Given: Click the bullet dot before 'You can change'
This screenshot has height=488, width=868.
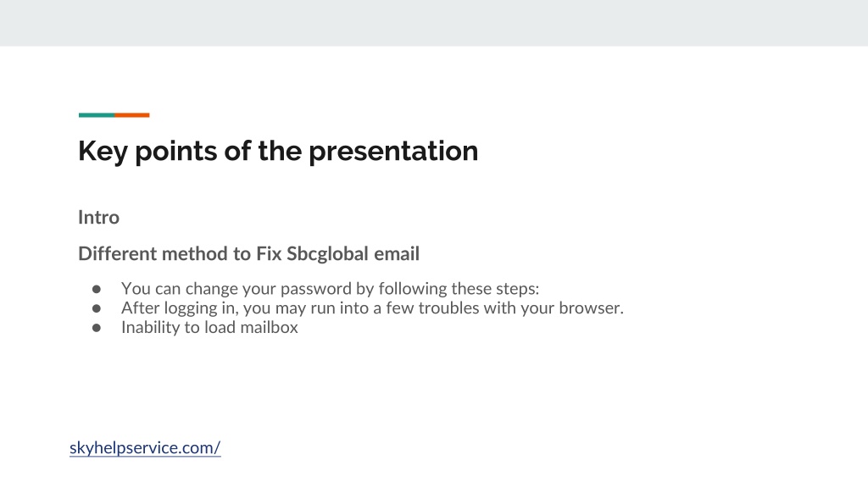Looking at the screenshot, I should click(x=97, y=290).
